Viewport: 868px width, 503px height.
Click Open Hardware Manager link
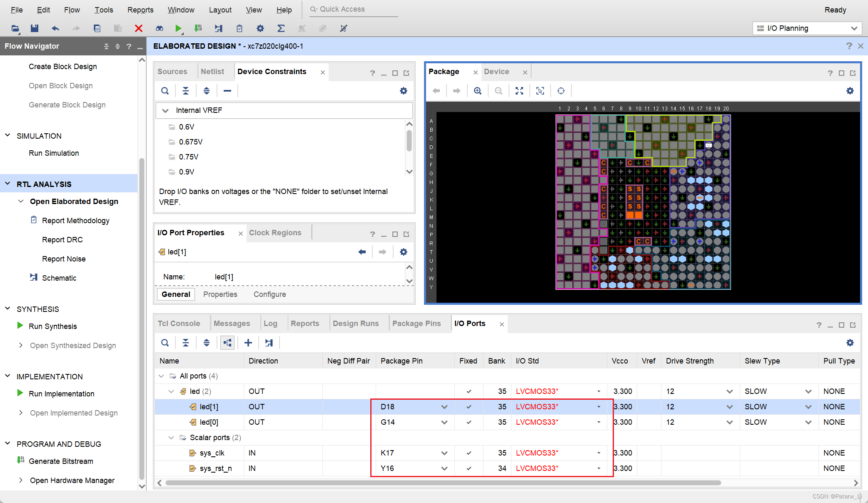pyautogui.click(x=72, y=481)
